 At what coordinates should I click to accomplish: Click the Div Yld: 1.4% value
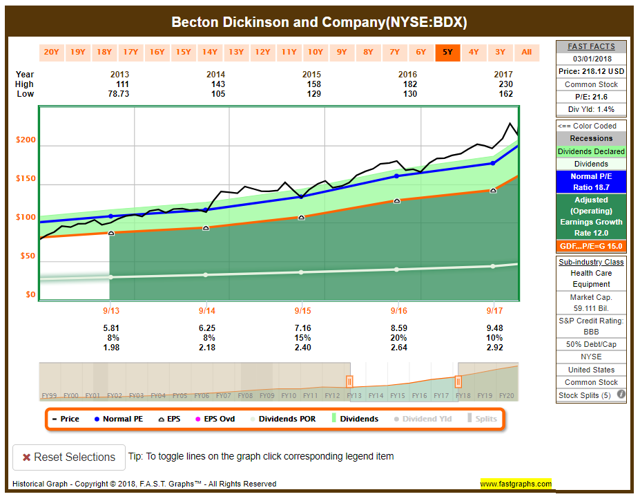pyautogui.click(x=591, y=109)
